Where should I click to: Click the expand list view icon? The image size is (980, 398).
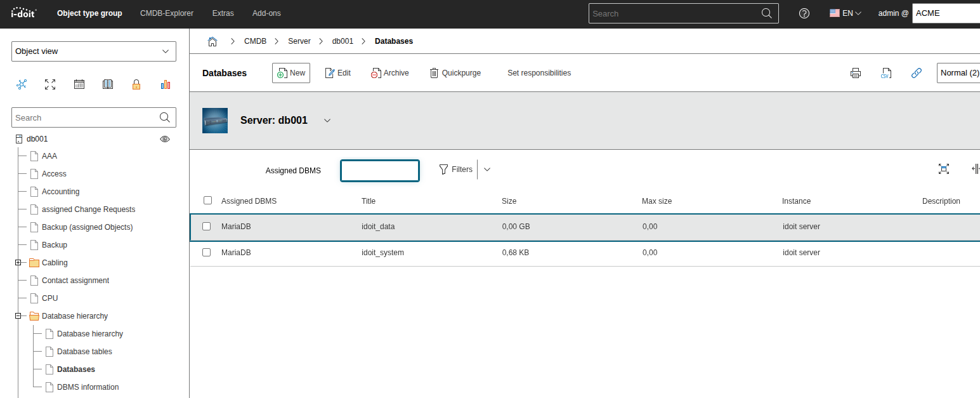coord(944,169)
